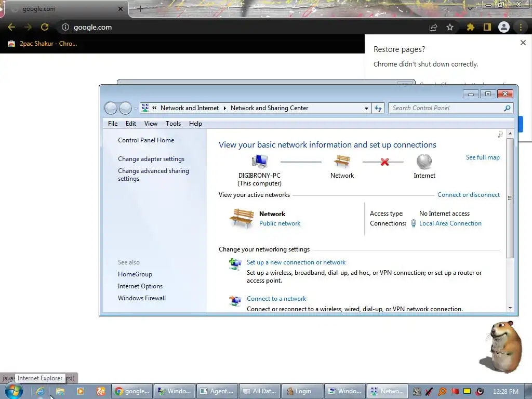Viewport: 532px width, 399px height.
Task: Switch to the Agent taskbar window
Action: click(217, 391)
